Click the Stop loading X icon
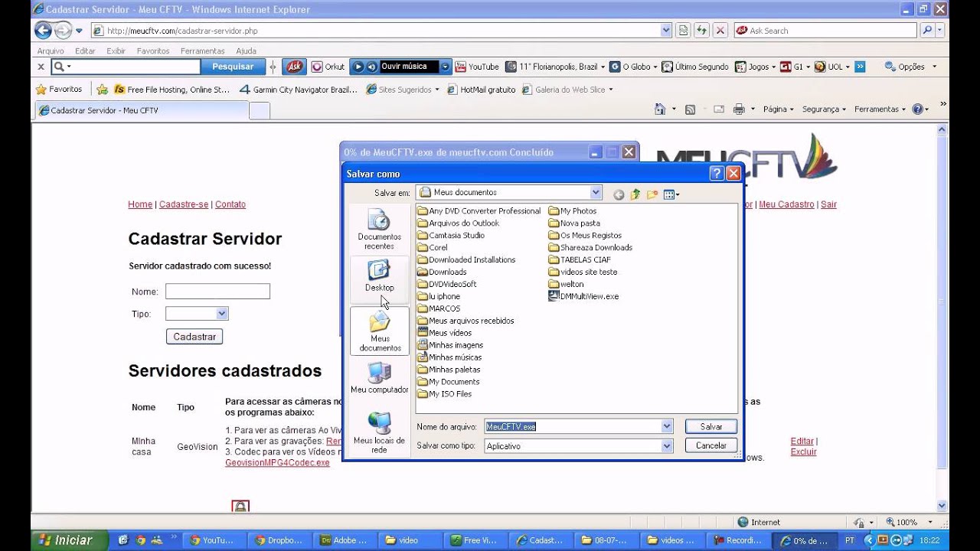The image size is (980, 551). click(x=720, y=31)
